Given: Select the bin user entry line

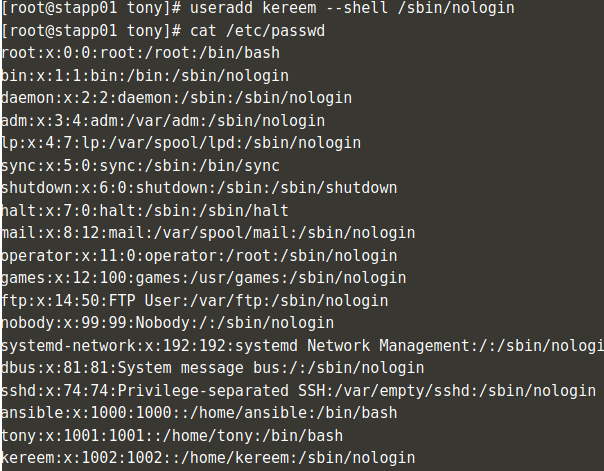Looking at the screenshot, I should [145, 76].
